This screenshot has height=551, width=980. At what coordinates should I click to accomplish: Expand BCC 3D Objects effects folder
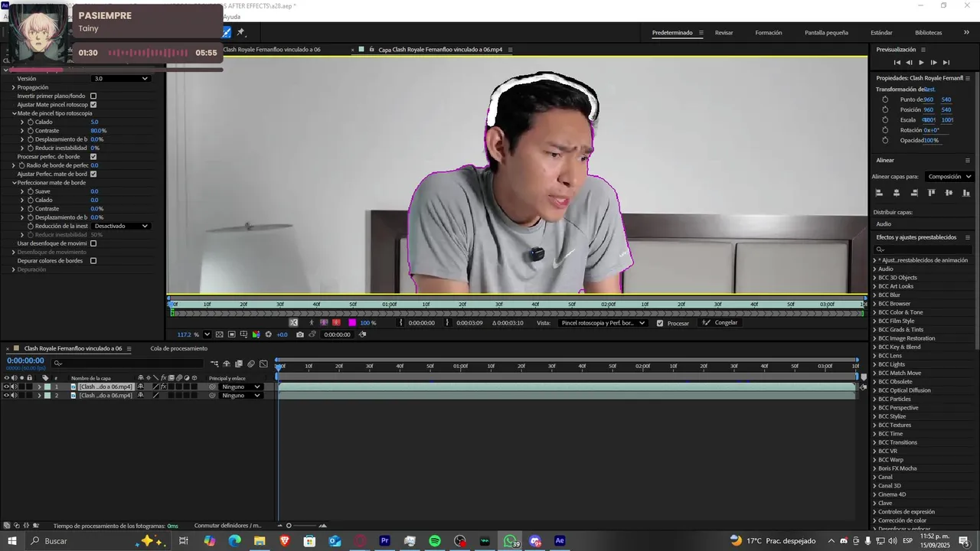(x=874, y=278)
